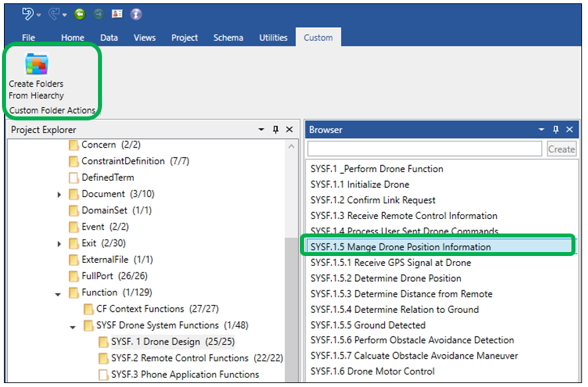Open the Browser panel options dropdown

(542, 130)
